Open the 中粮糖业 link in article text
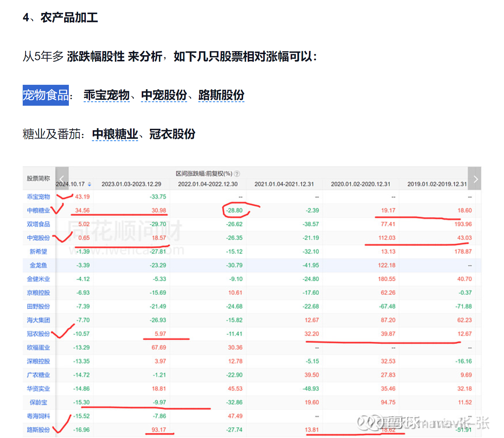Viewport: 504px width, 438px height. [115, 134]
